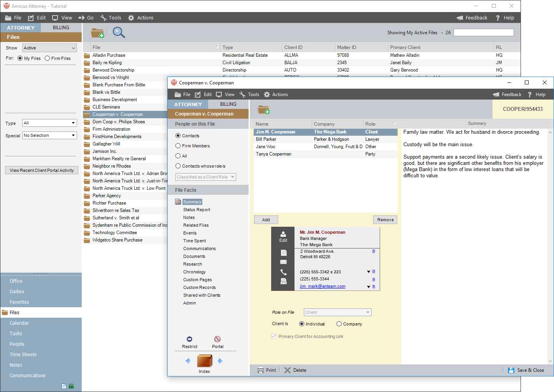Select the Individual client radio button

point(302,324)
